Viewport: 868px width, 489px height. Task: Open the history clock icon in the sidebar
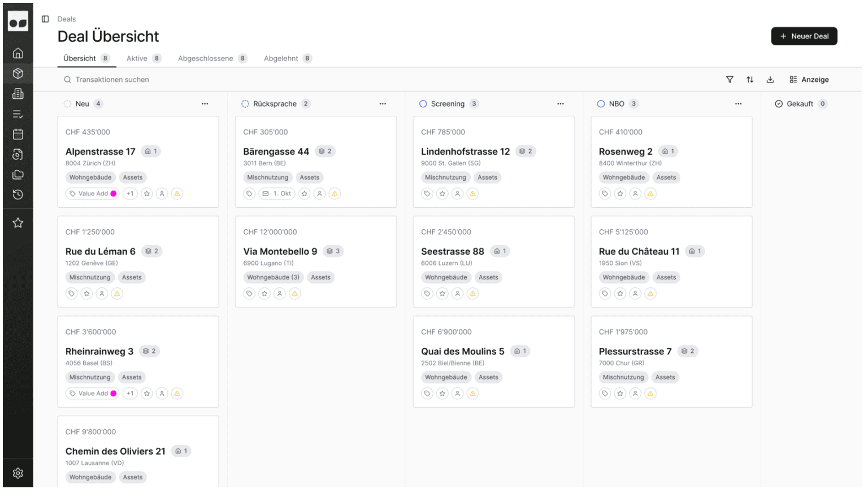18,195
